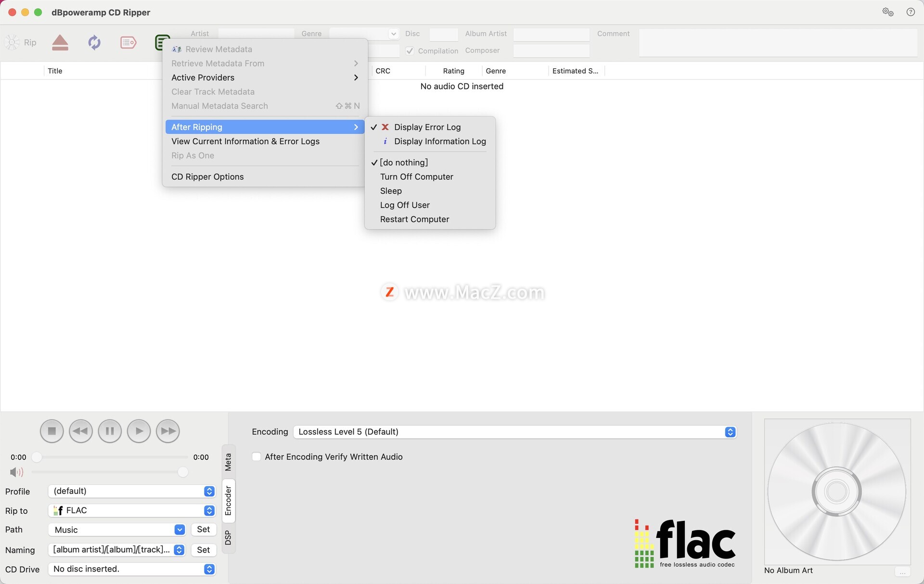Click the Rating column header
This screenshot has height=584, width=924.
[x=454, y=71]
